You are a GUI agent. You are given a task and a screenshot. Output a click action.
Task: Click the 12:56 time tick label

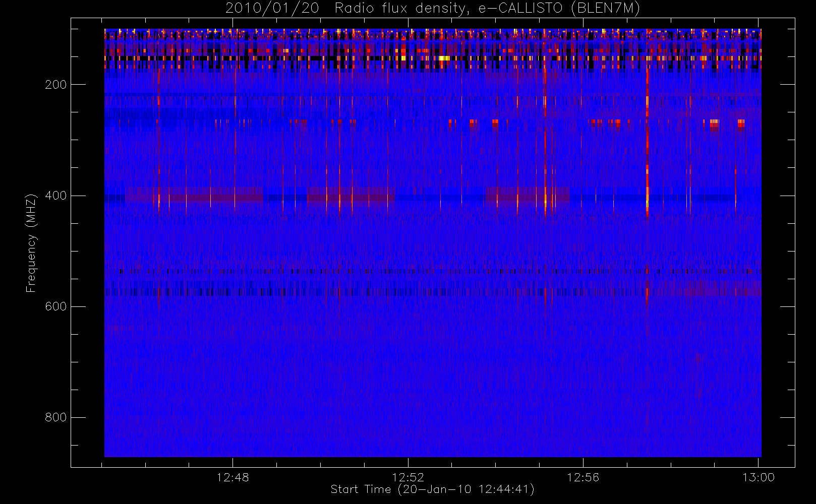click(583, 477)
